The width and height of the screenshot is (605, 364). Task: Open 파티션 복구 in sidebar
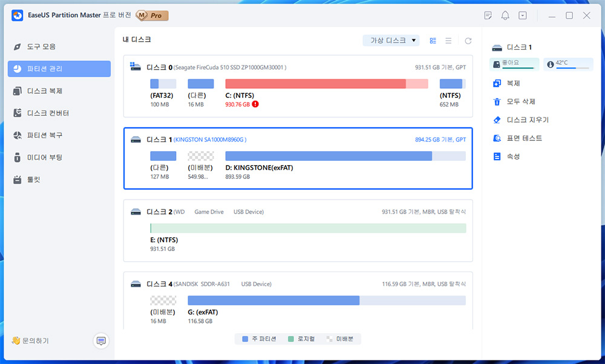click(59, 135)
